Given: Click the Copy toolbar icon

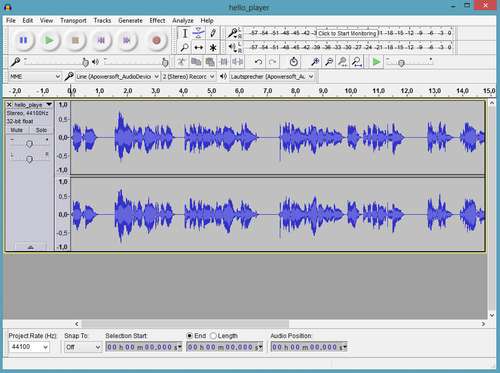Looking at the screenshot, I should coord(196,62).
